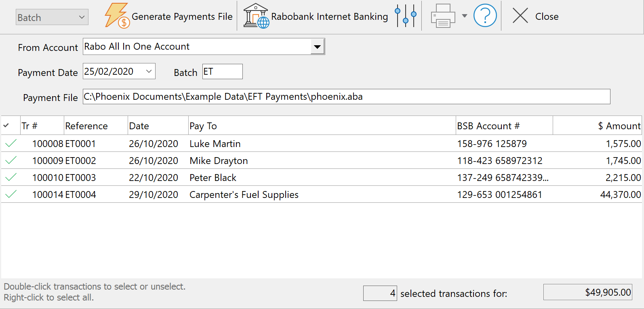Screen dimensions: 644x309
Task: Expand the From Account dropdown arrow
Action: (x=318, y=46)
